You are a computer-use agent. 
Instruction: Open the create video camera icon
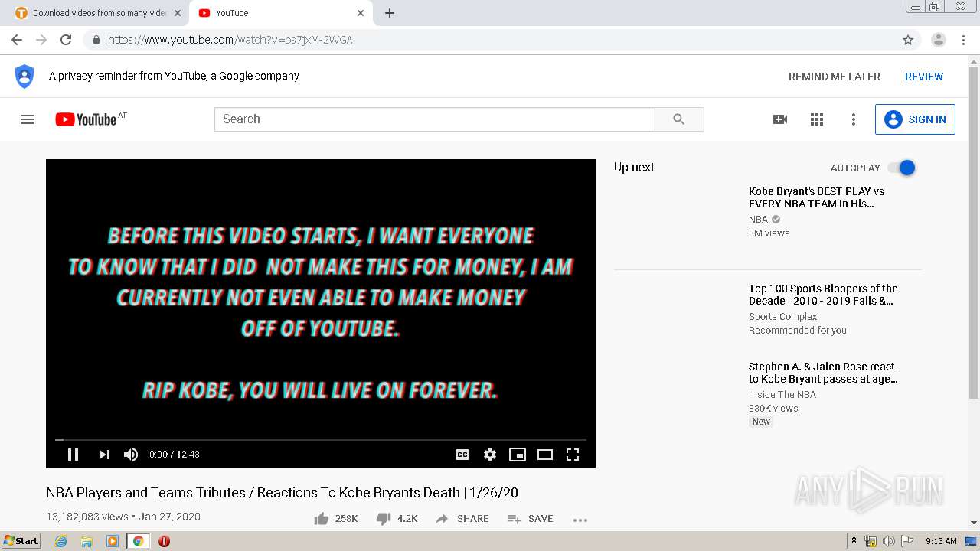click(x=780, y=119)
